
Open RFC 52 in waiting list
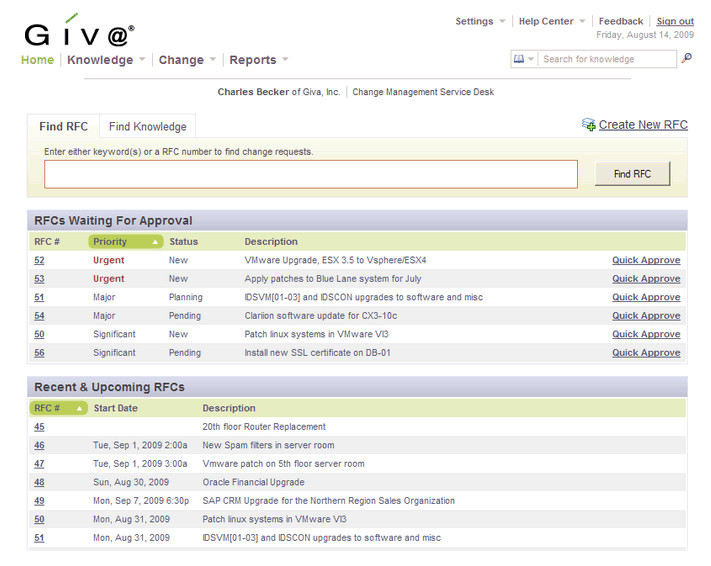pos(39,260)
